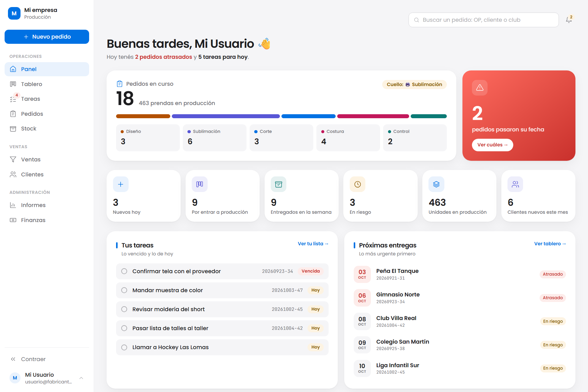Click the Informes chart icon
The image size is (588, 392).
pyautogui.click(x=13, y=205)
